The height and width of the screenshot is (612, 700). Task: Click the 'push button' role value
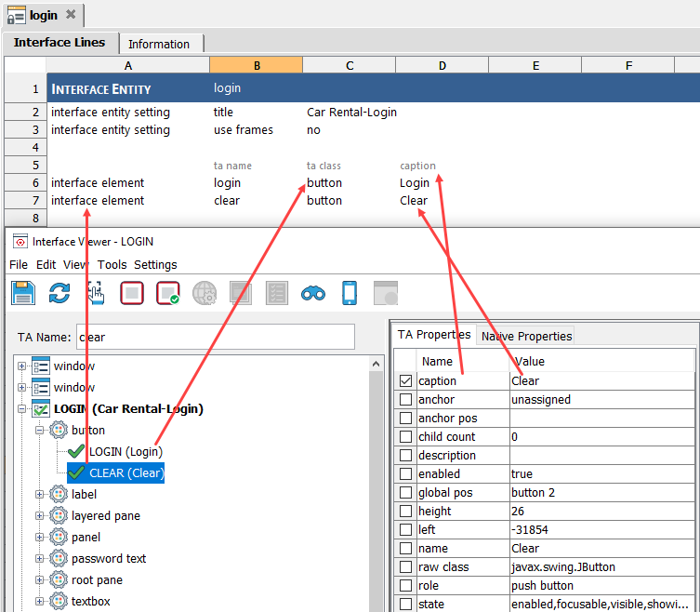click(542, 586)
